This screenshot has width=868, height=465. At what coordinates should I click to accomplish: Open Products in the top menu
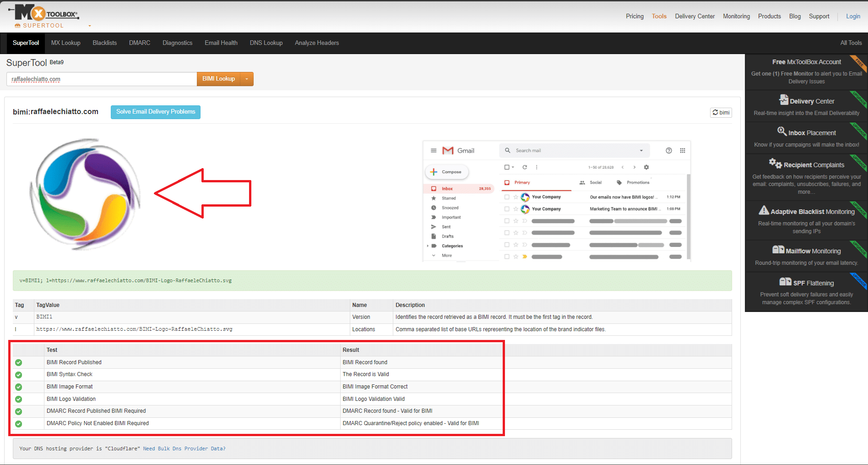pyautogui.click(x=769, y=16)
